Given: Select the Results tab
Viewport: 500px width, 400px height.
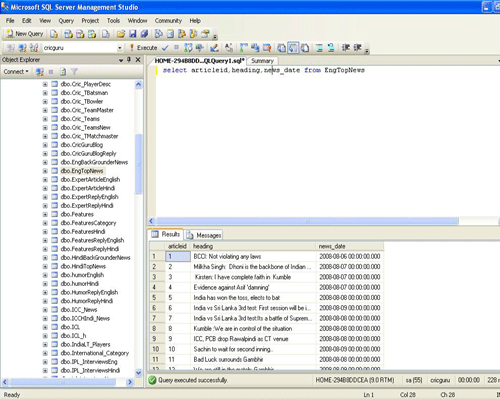Looking at the screenshot, I should [x=166, y=234].
